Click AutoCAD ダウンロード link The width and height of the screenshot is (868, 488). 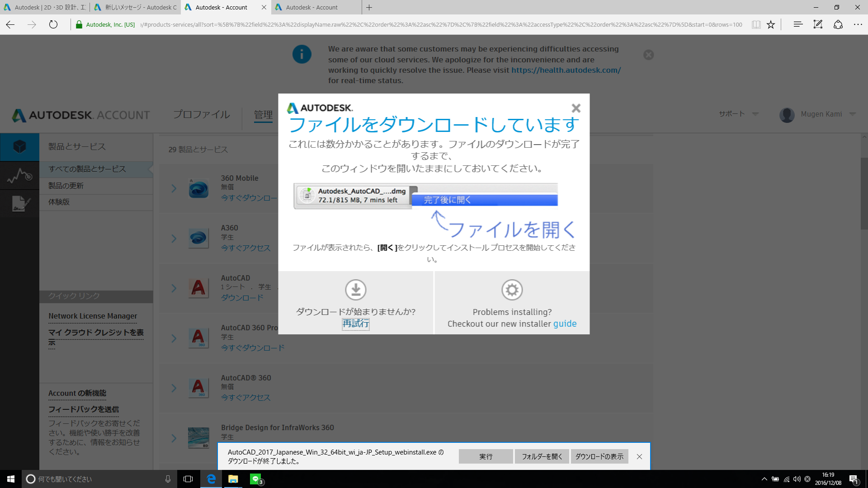[x=242, y=298]
